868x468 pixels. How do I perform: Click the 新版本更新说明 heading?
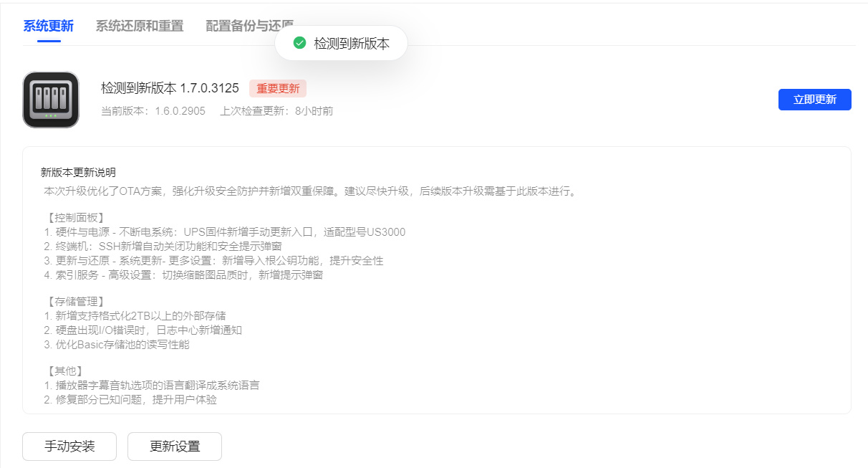point(78,173)
